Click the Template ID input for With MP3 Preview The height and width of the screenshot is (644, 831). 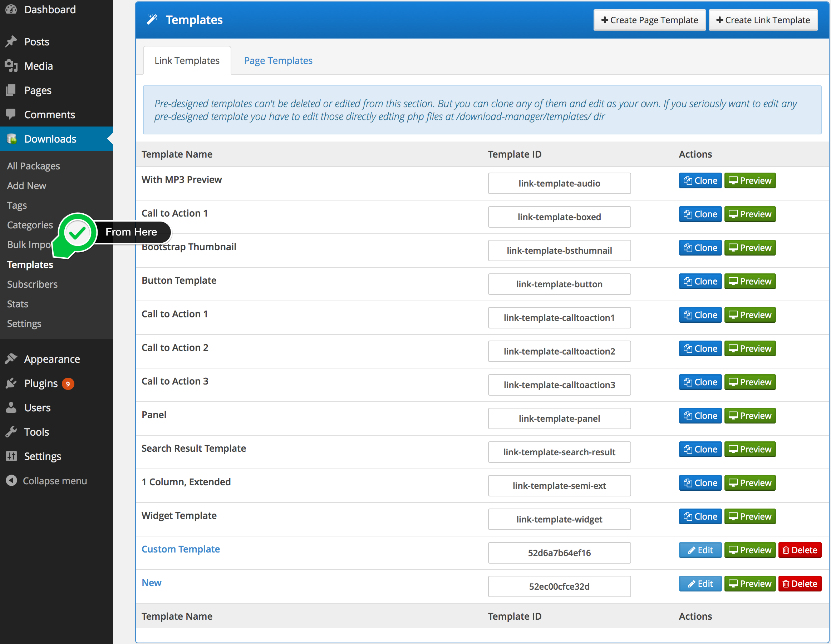tap(559, 183)
